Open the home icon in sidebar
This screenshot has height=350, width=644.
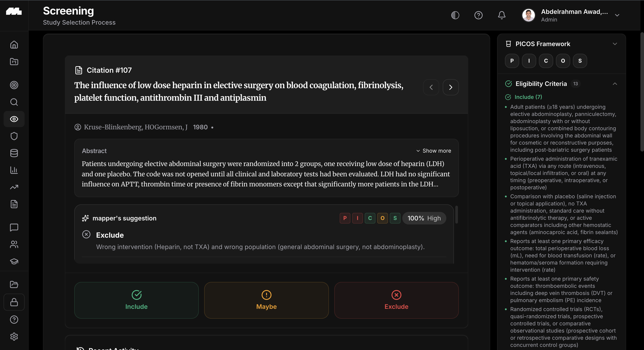(14, 45)
